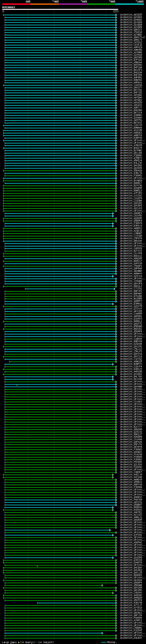The image size is (146, 644).
Task: Open hit UniRef100_Q2V4D3
Action: (131, 17)
